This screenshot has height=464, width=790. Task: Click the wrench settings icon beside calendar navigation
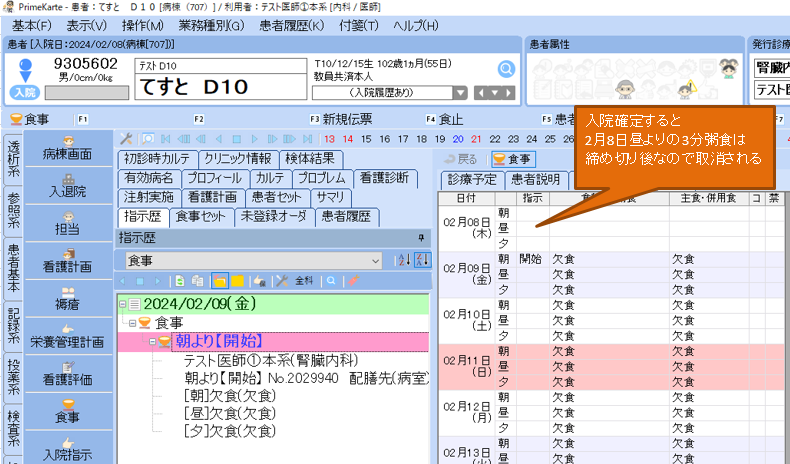126,139
